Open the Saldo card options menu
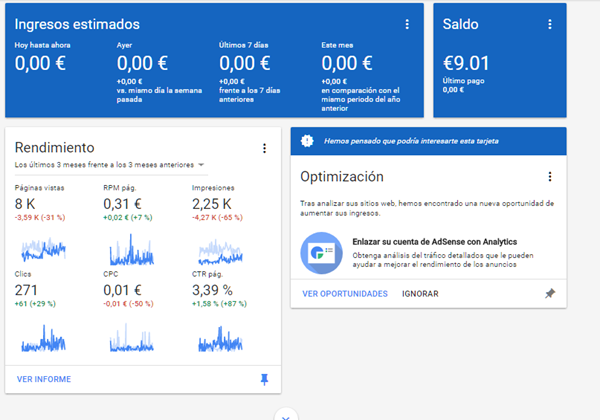 click(x=572, y=24)
